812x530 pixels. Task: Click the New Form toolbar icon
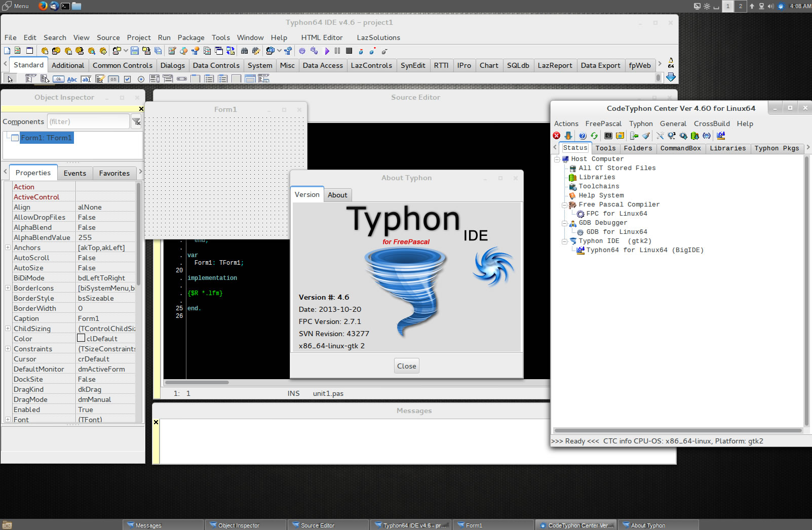[30, 51]
